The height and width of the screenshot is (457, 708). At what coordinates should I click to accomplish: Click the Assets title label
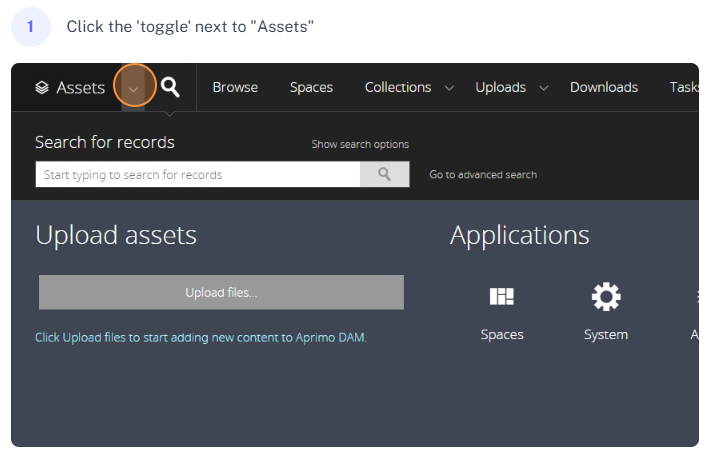pos(80,88)
